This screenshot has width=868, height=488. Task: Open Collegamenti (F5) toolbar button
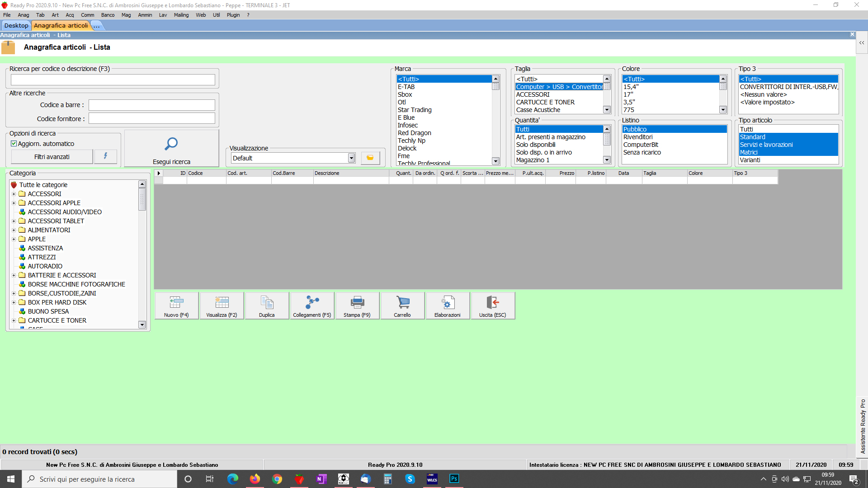pos(312,306)
